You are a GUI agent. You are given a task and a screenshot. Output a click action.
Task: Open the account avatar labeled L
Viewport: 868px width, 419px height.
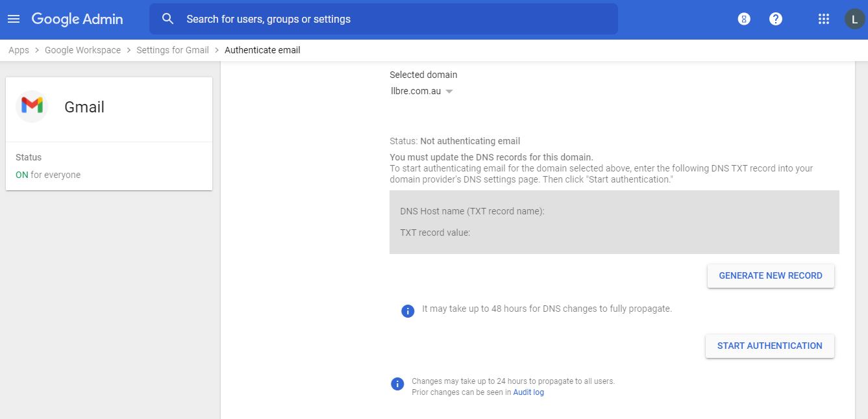pyautogui.click(x=854, y=19)
